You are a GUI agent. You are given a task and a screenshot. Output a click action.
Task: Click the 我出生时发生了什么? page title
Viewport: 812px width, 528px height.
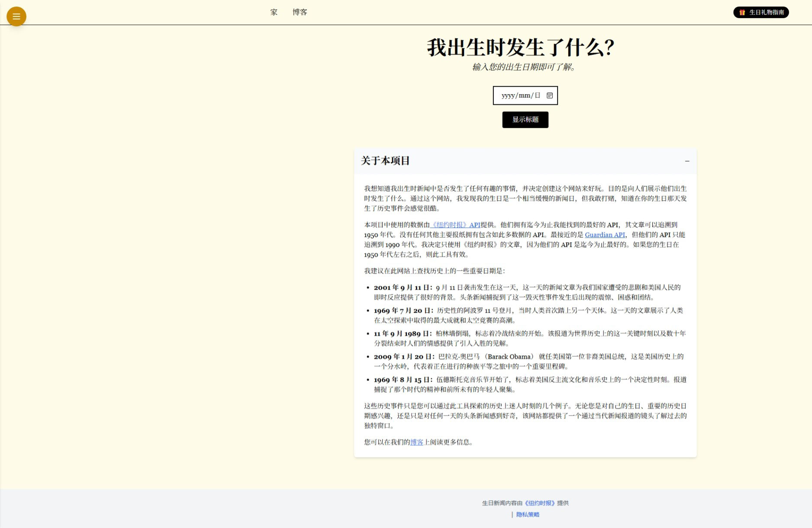[x=519, y=48]
